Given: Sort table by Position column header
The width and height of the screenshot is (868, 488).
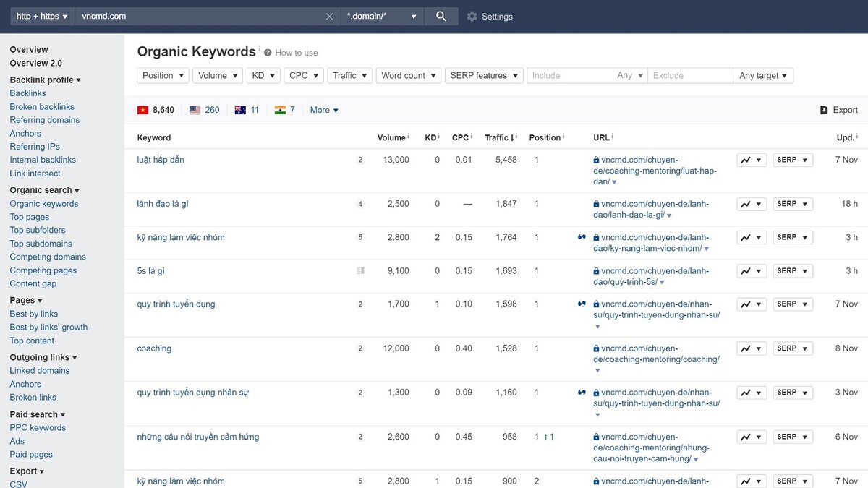Looking at the screenshot, I should click(x=546, y=137).
